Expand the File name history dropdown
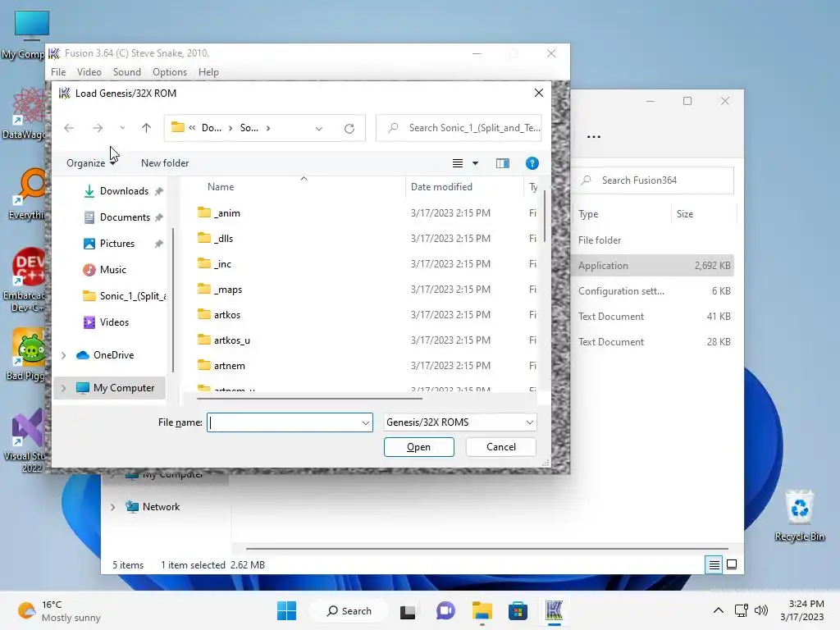The image size is (840, 630). (x=366, y=422)
